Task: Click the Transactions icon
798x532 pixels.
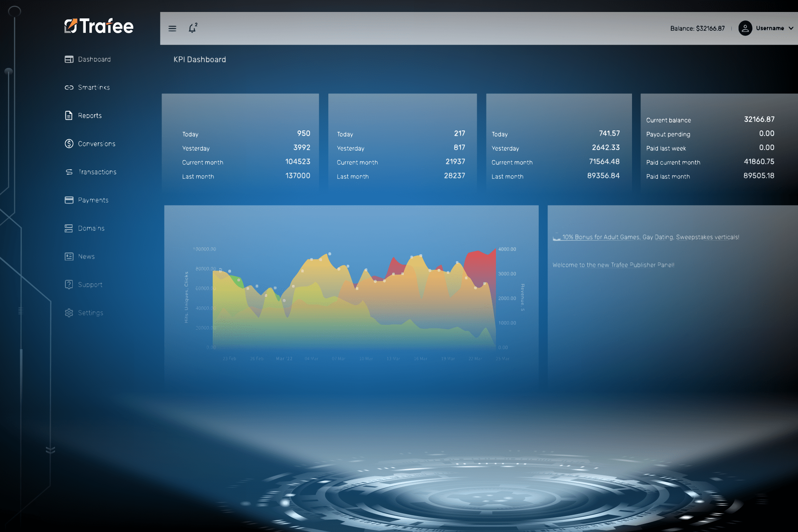Action: pos(69,172)
